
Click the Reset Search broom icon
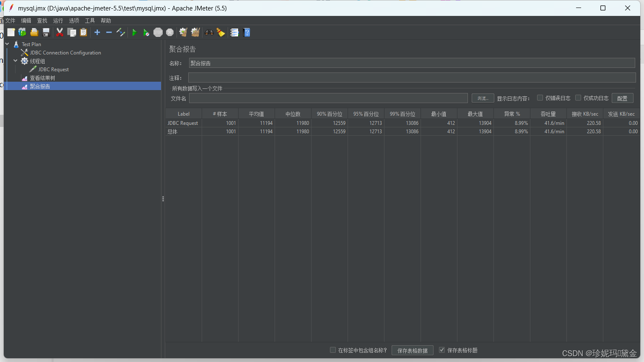pos(221,32)
